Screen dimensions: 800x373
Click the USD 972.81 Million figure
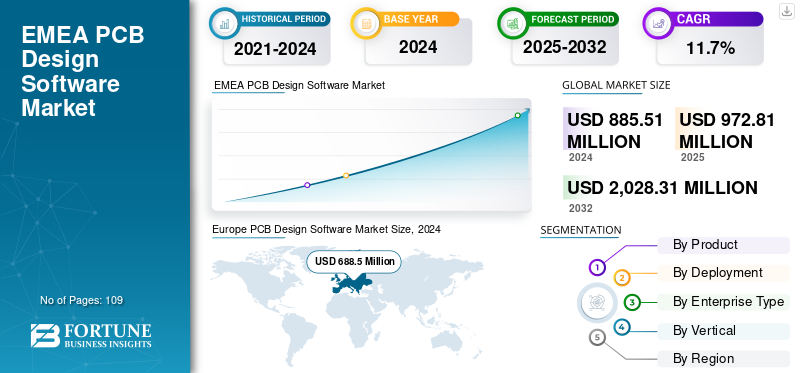[727, 131]
